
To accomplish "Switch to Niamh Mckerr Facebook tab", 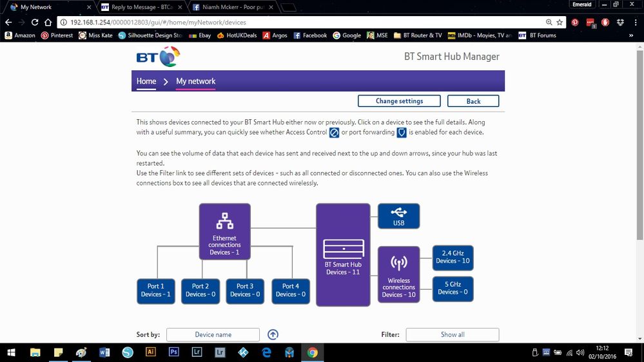I will 233,7.
